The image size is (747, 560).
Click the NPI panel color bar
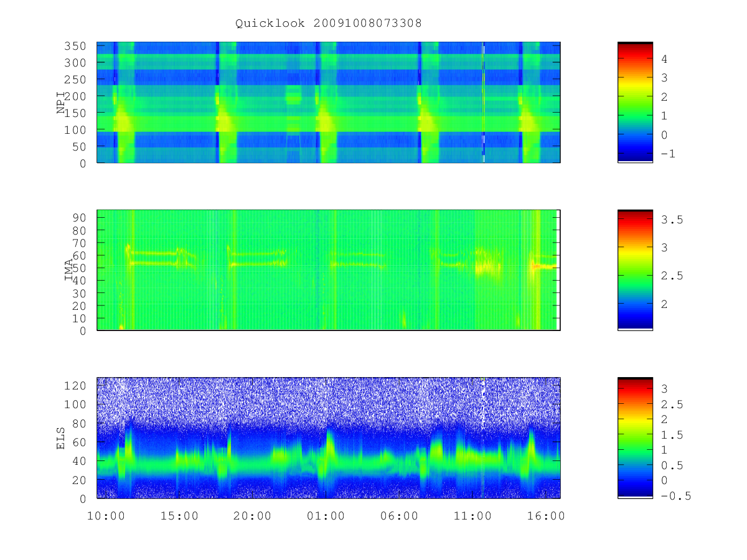pyautogui.click(x=635, y=103)
